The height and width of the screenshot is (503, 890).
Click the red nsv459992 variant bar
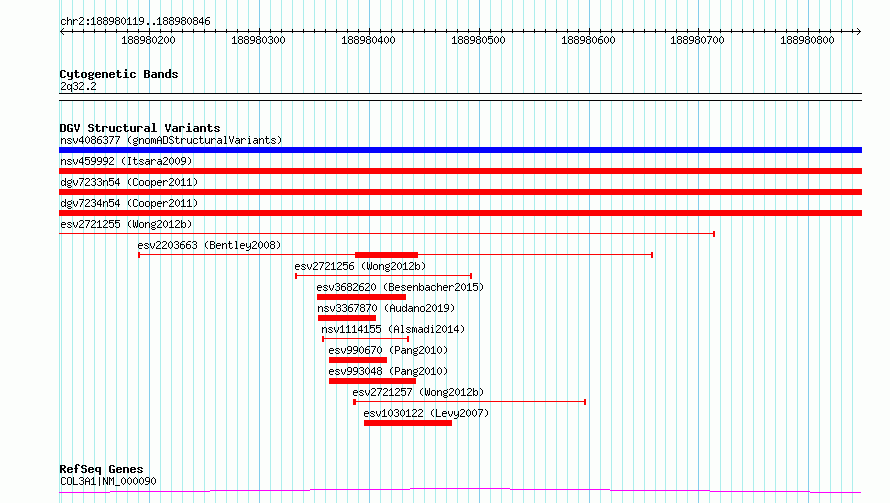coord(460,171)
